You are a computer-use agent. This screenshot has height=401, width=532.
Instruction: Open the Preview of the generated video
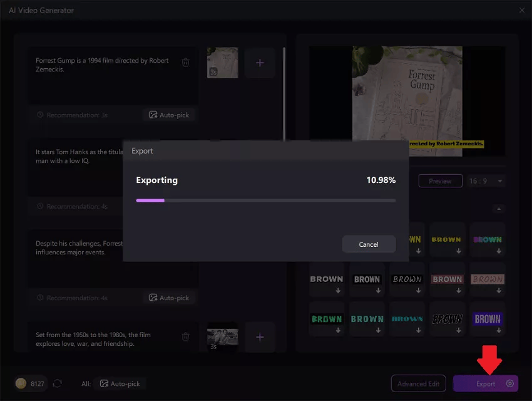point(440,180)
